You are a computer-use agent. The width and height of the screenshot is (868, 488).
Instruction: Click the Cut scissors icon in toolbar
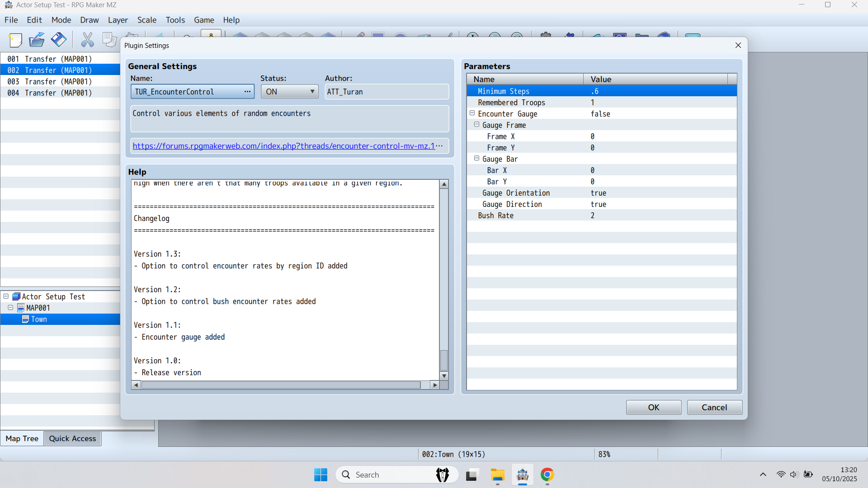87,40
